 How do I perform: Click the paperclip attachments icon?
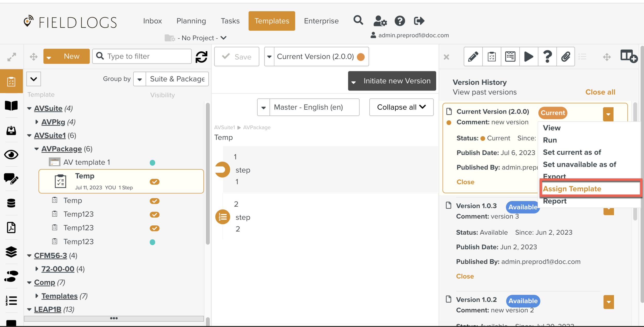point(565,57)
